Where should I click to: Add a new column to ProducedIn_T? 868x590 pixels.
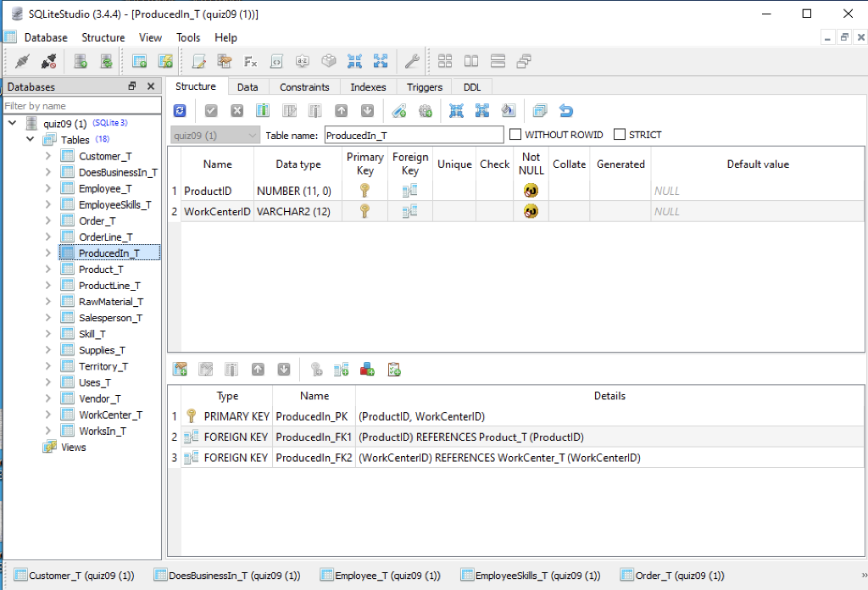click(263, 110)
